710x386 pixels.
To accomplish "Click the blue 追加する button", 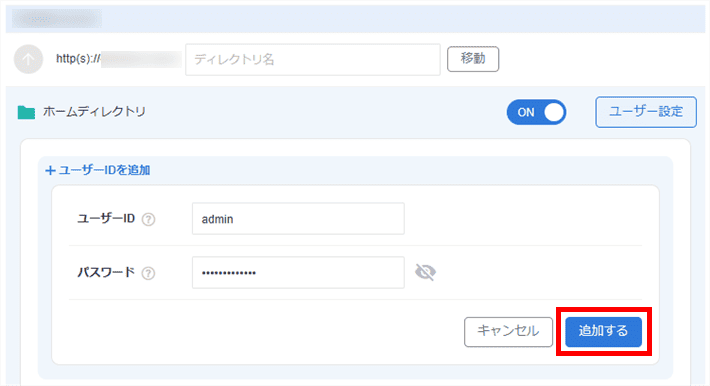I will [603, 332].
